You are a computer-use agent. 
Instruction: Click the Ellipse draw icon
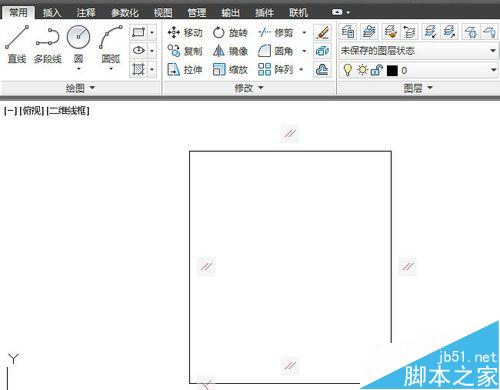point(138,51)
